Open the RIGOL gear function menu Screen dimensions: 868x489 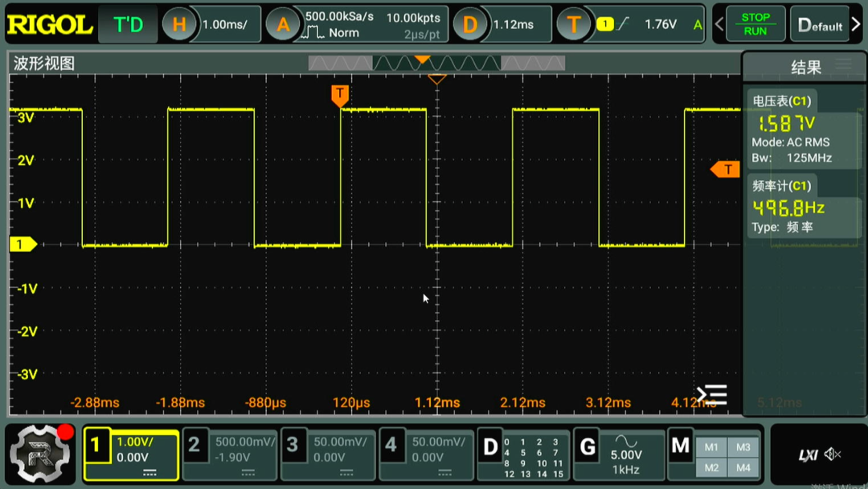[40, 454]
